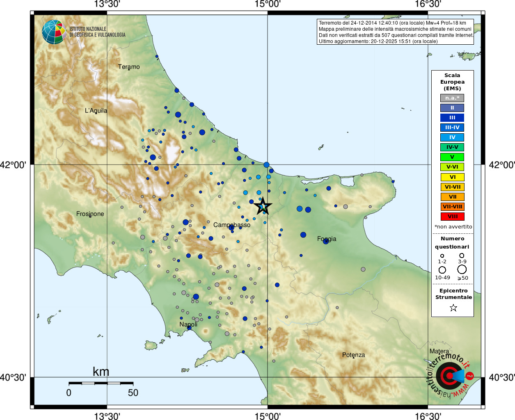Click the L'Aquila city label

pyautogui.click(x=96, y=111)
